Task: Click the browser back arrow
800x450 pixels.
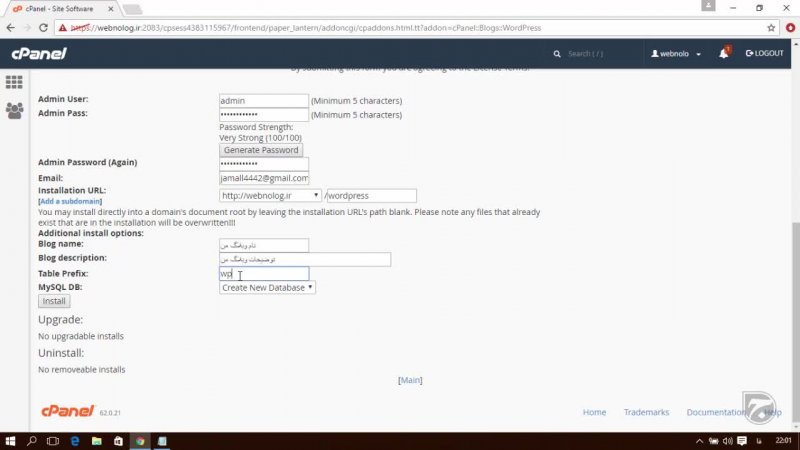Action: (x=11, y=28)
